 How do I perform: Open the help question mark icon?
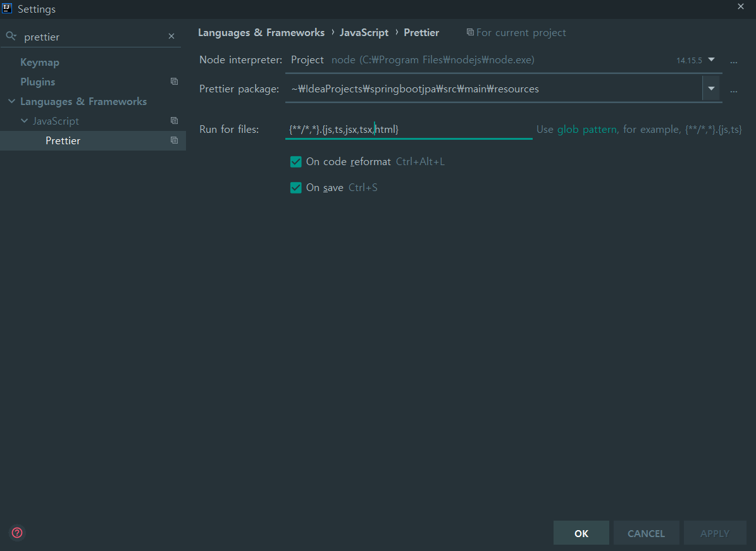(17, 533)
